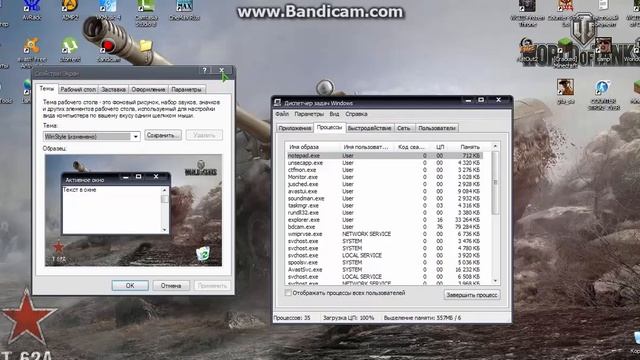
Task: Open the blue Counter-Strike desktop shortcut
Action: pos(602,93)
